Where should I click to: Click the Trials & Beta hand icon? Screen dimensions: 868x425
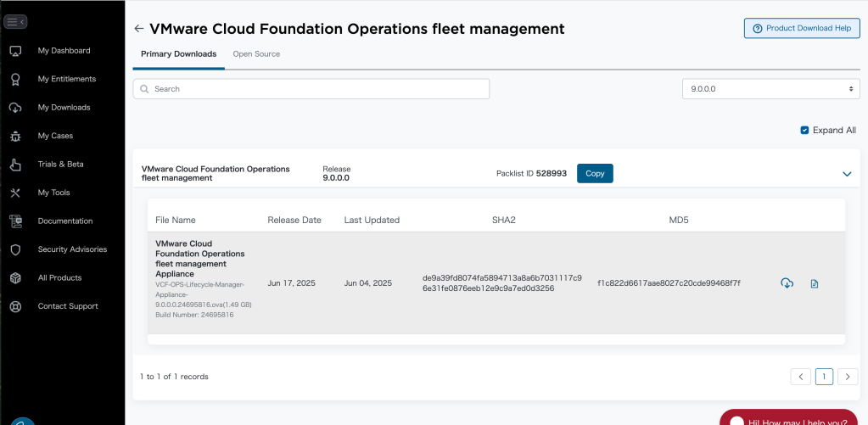point(15,165)
